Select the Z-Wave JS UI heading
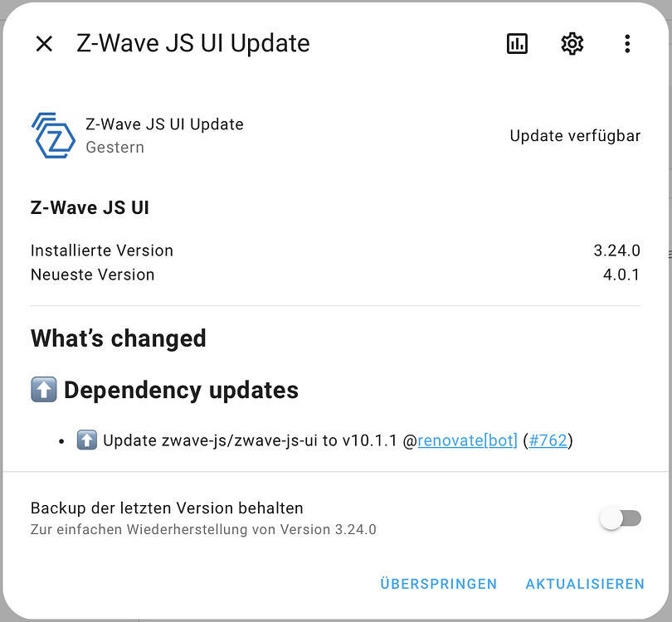This screenshot has width=672, height=622. 89,207
